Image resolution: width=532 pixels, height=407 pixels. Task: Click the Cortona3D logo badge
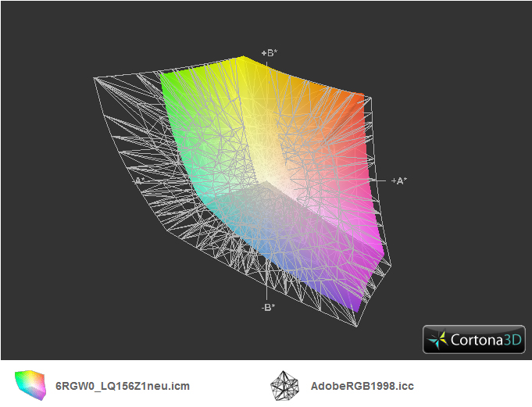point(473,339)
